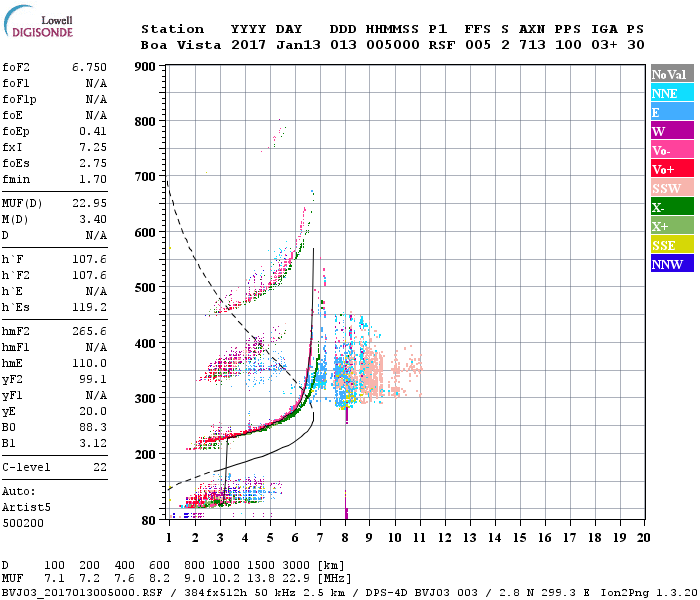The image size is (700, 600).
Task: Click the Boa Vista station name
Action: [181, 45]
